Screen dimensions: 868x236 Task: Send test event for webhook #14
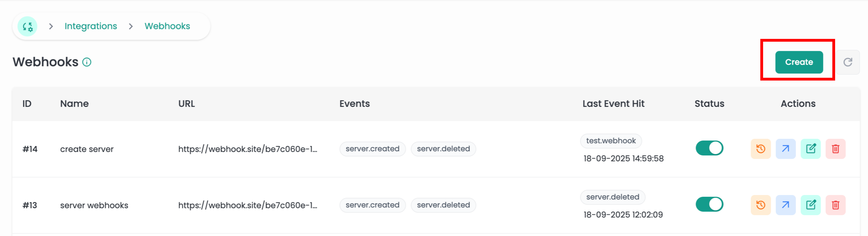785,149
